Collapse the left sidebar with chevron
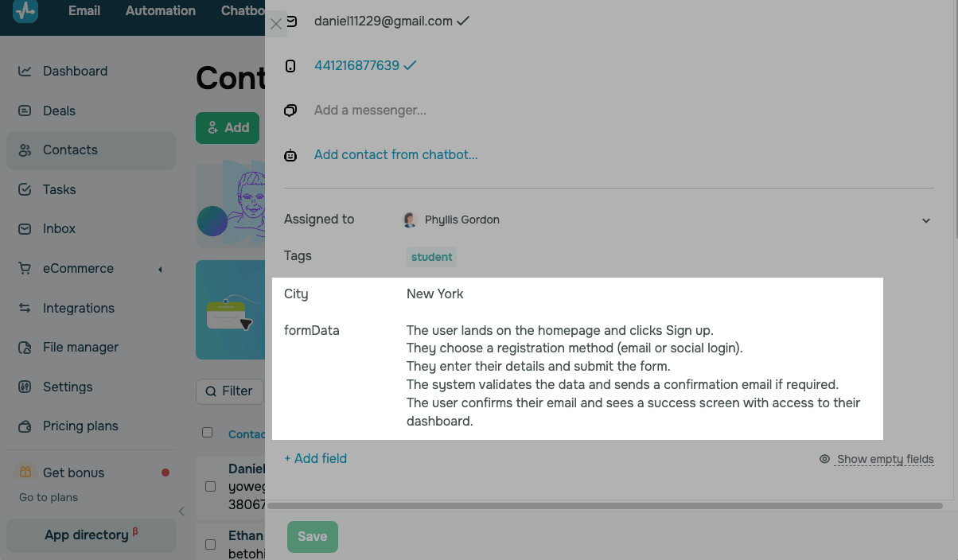The width and height of the screenshot is (958, 560). [181, 511]
